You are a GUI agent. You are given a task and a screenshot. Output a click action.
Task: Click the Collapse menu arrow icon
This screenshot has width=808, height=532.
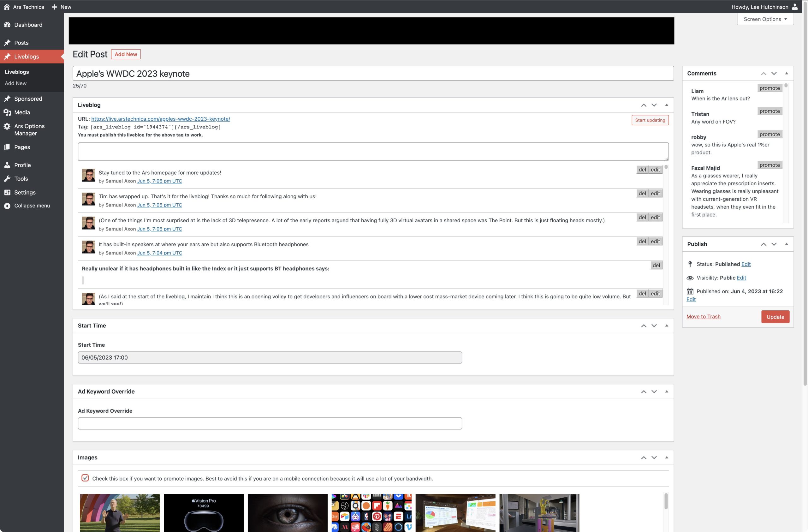click(7, 206)
